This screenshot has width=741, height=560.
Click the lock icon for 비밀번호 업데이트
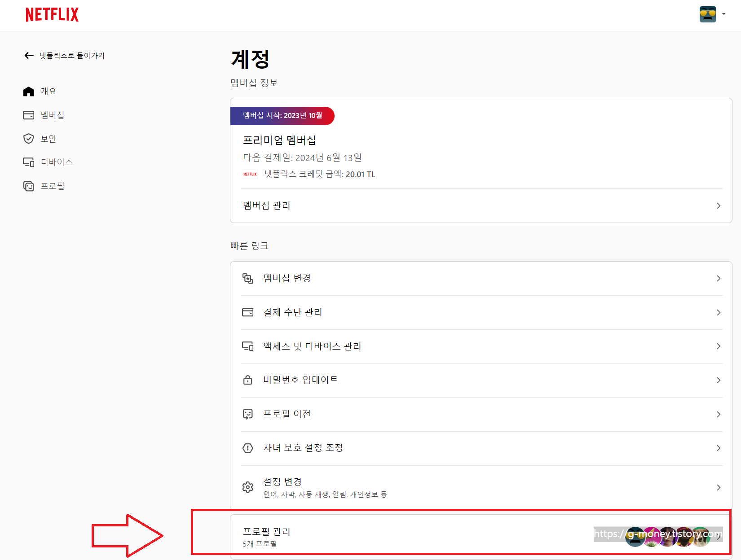(x=248, y=380)
